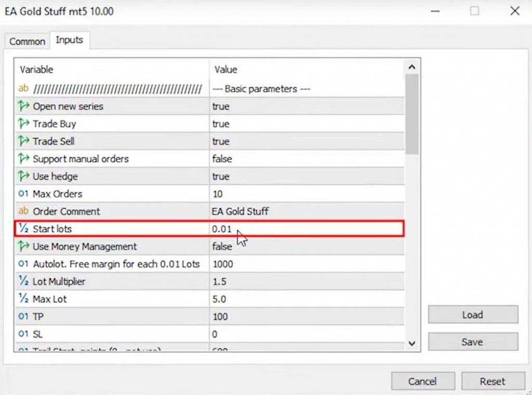Click the scrollbar up arrow
This screenshot has height=395, width=532.
(x=412, y=67)
